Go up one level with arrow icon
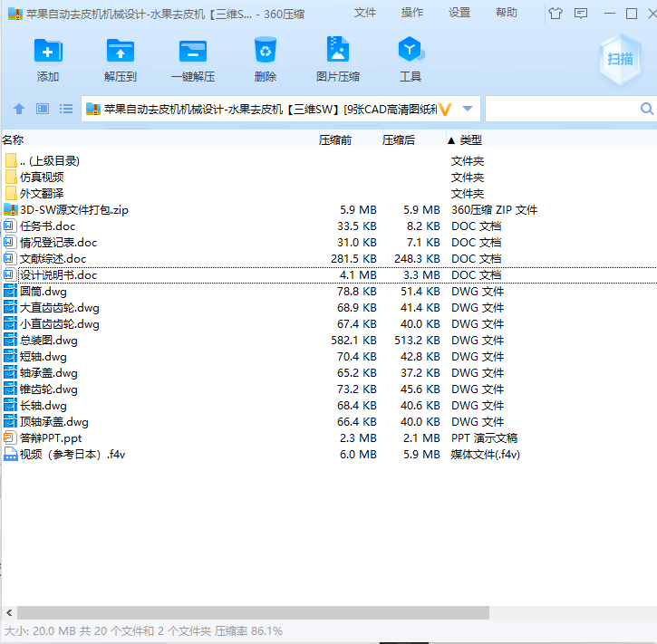This screenshot has width=657, height=644. (x=19, y=110)
